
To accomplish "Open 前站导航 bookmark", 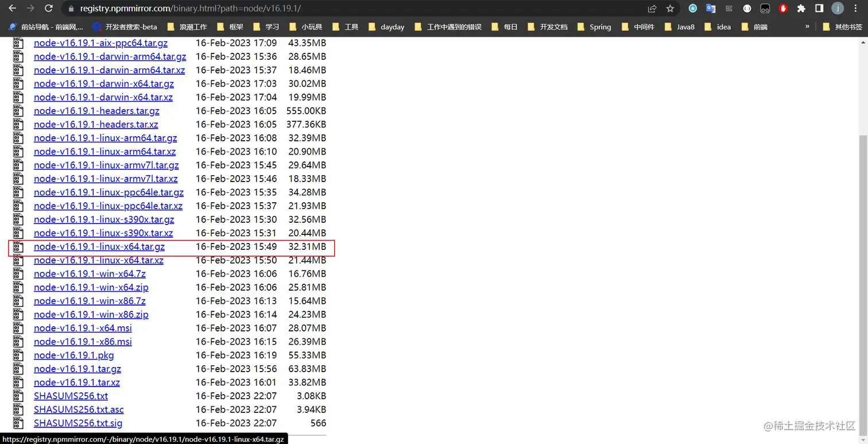I will click(46, 27).
